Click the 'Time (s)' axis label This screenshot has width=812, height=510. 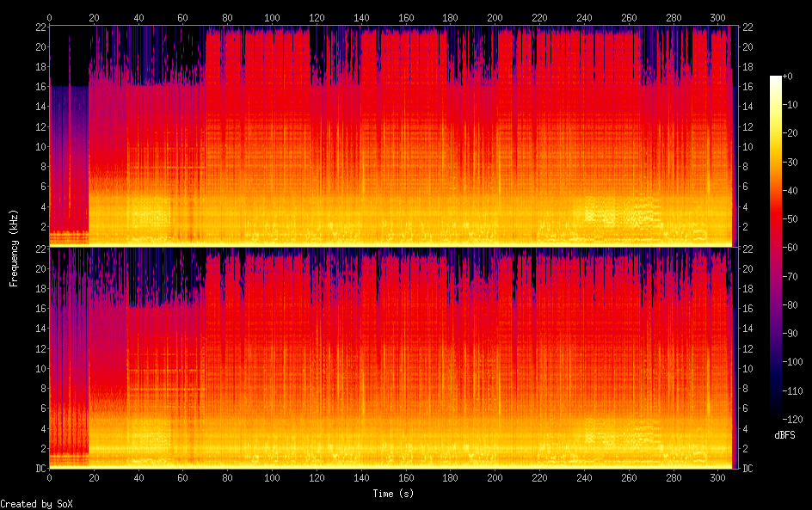click(395, 494)
